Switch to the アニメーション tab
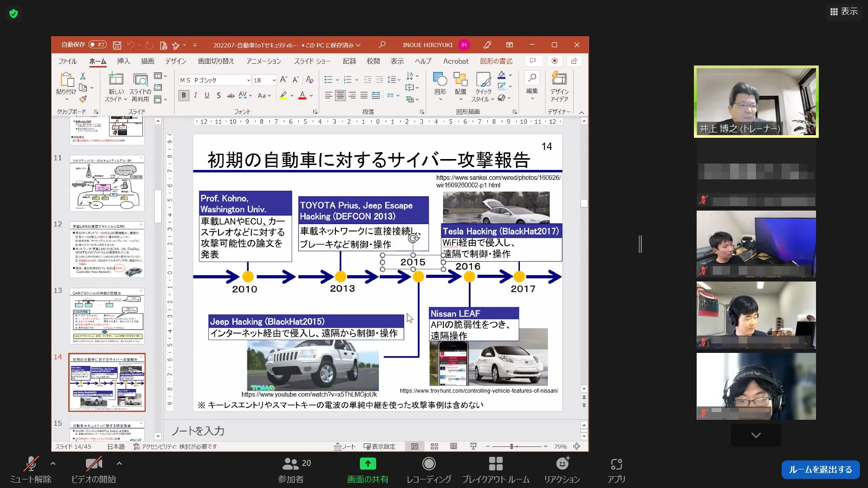 pos(264,61)
